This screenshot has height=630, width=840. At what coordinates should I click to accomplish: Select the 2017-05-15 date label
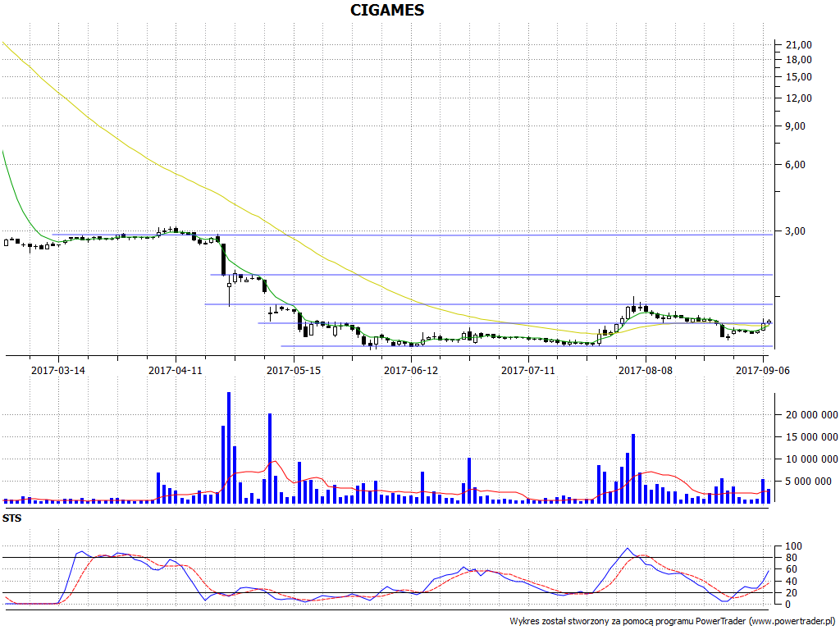294,370
